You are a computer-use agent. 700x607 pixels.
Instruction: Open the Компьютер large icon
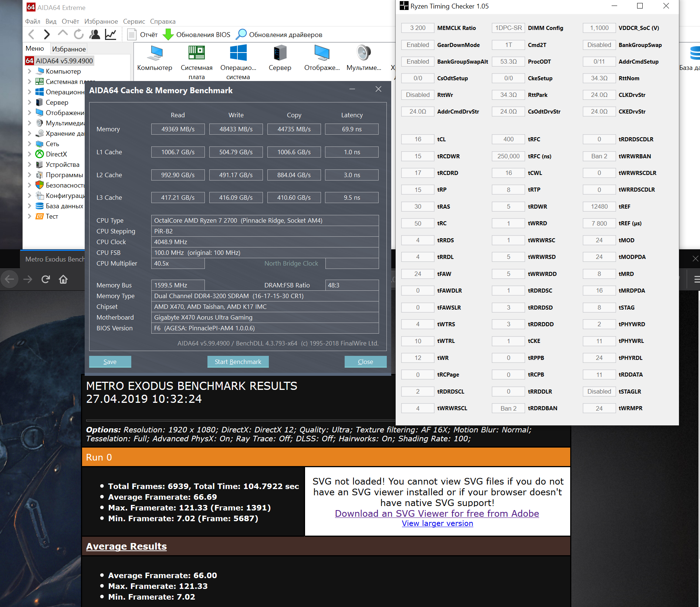pos(155,58)
